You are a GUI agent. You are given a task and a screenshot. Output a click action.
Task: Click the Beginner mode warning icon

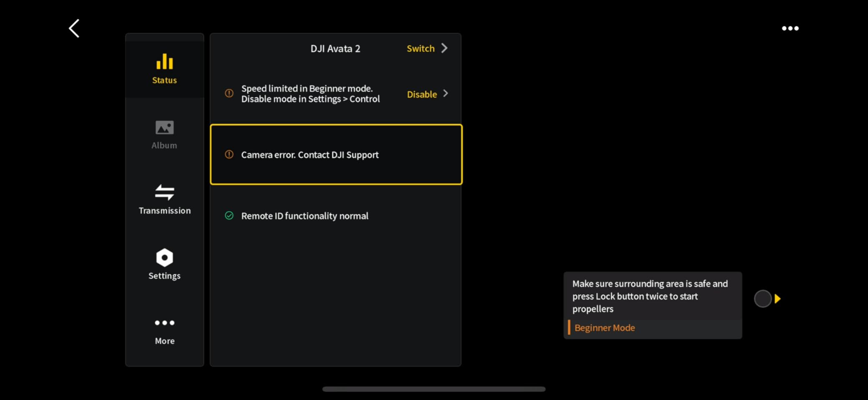click(229, 93)
